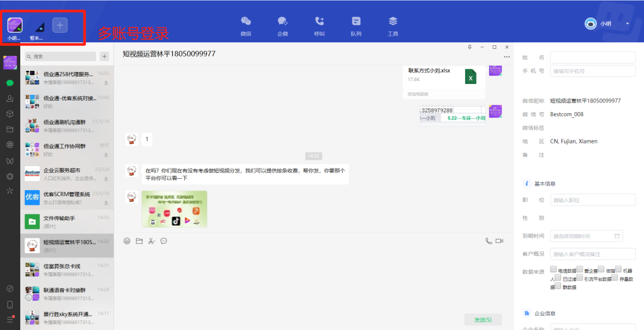Open the butterfly icon in the sidebar
Image resolution: width=644 pixels, height=330 pixels.
(x=10, y=160)
